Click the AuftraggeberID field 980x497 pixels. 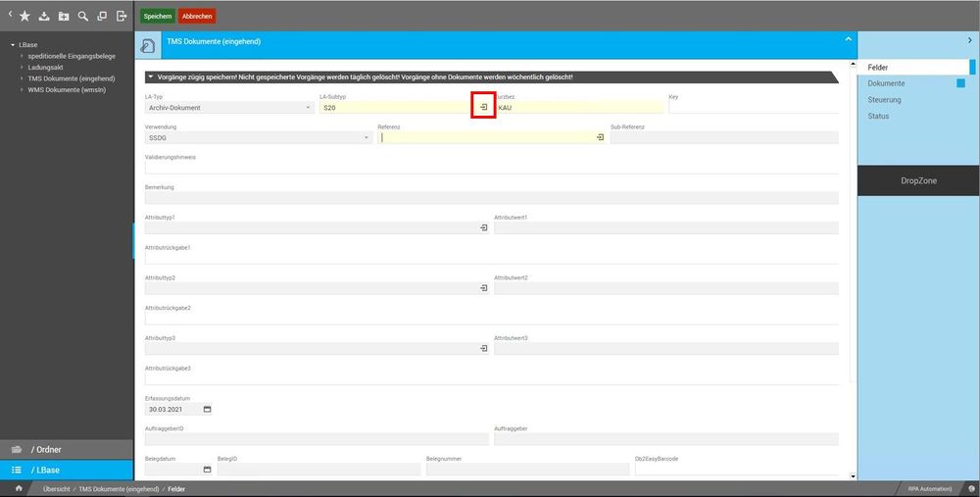click(317, 439)
